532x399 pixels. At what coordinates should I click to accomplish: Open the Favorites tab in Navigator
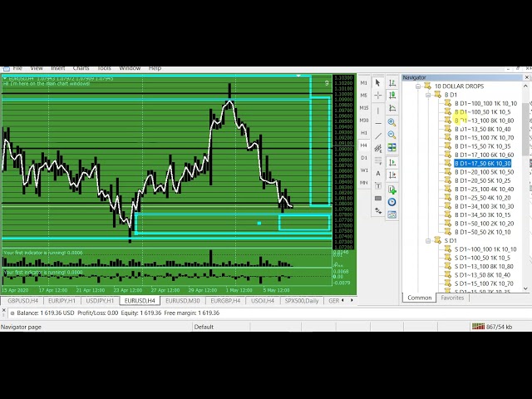point(452,298)
